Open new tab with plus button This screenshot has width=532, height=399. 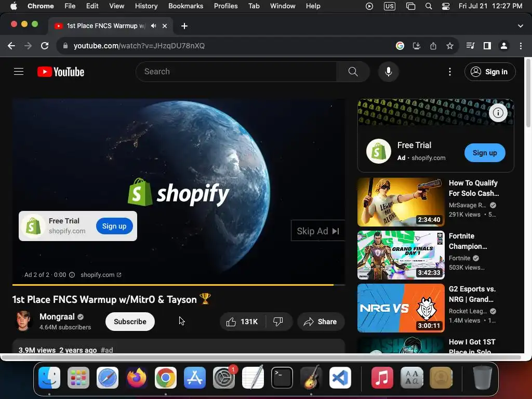184,26
